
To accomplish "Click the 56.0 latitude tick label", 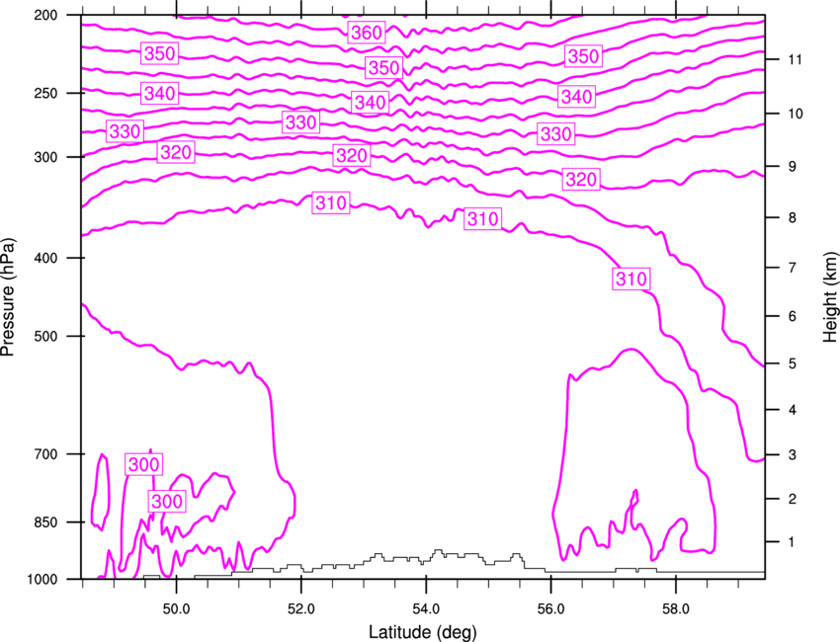I will pyautogui.click(x=550, y=609).
